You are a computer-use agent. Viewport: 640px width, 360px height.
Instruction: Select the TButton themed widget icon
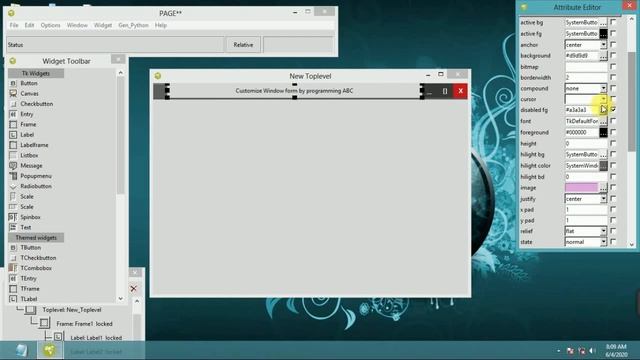click(13, 248)
